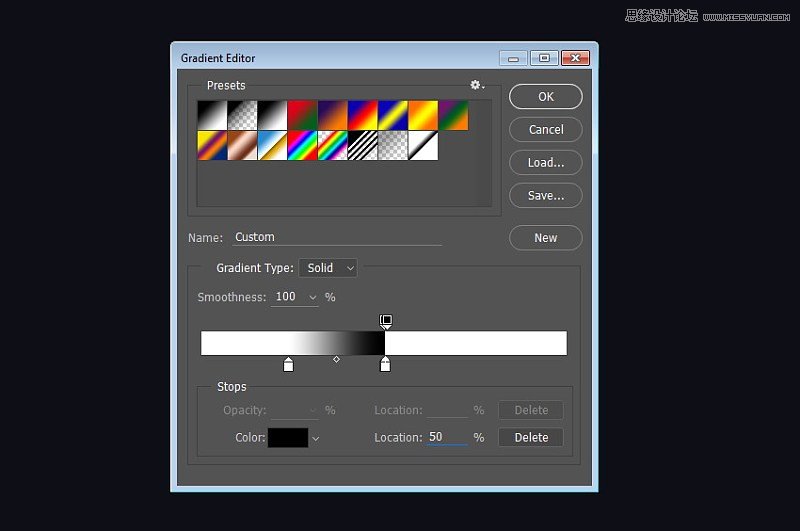Click the Smoothness value field showing 100
The width and height of the screenshot is (800, 531).
tap(287, 297)
